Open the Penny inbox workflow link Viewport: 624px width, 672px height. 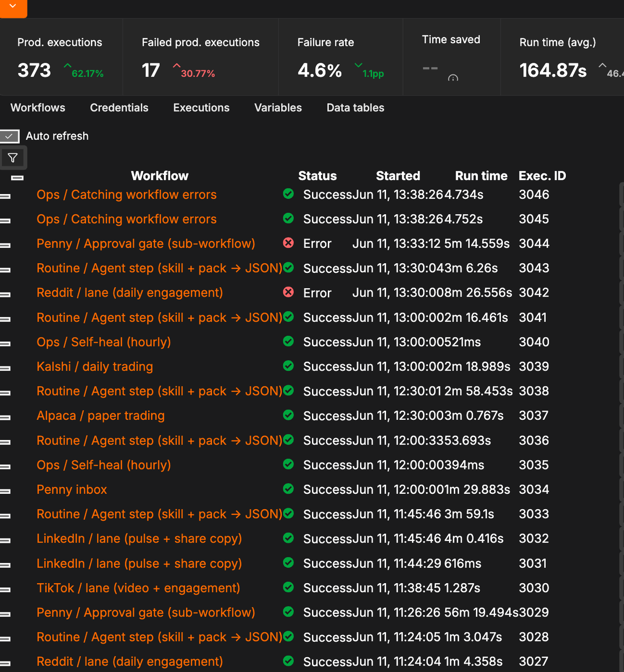pos(72,490)
